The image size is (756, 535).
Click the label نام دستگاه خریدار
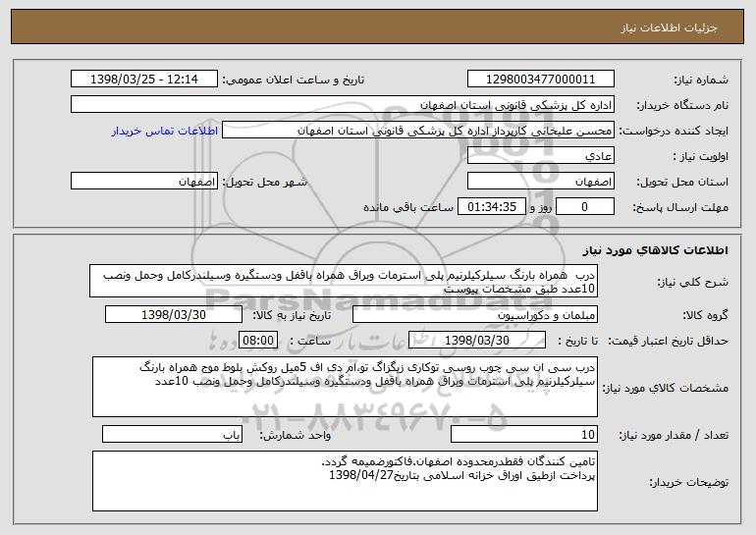coord(682,105)
